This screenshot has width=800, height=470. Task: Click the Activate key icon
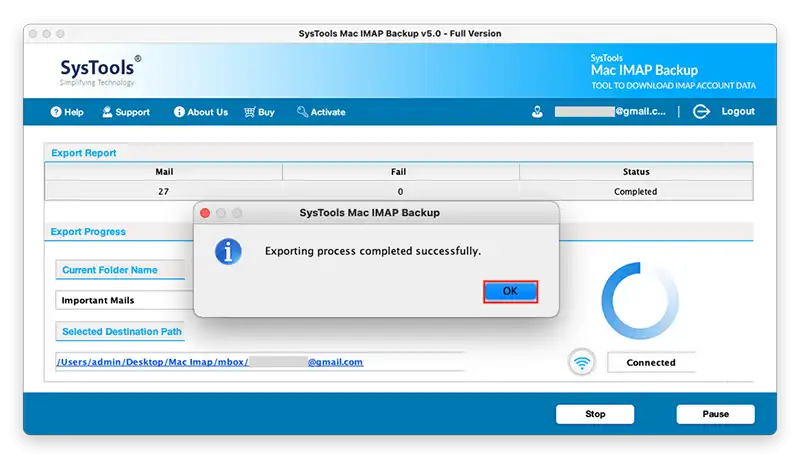click(303, 112)
